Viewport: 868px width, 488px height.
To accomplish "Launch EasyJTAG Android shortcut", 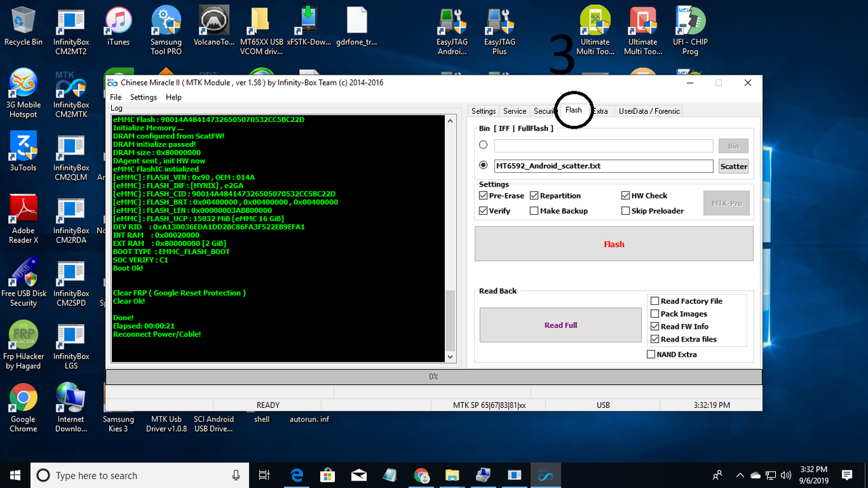I will point(452,32).
